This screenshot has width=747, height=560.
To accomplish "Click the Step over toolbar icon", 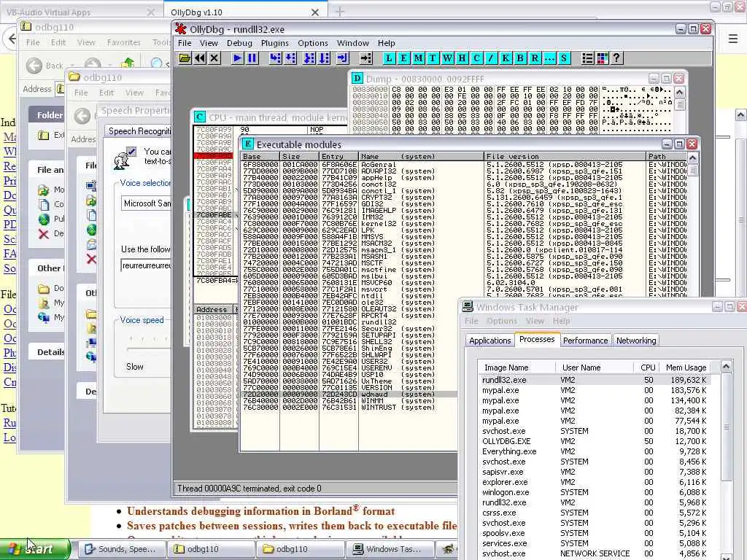I will click(290, 58).
